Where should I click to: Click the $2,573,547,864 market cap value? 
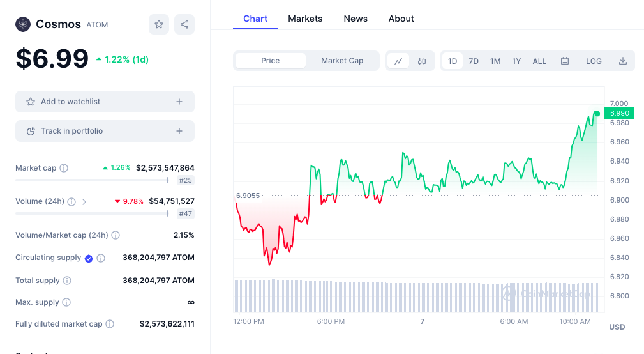[165, 168]
